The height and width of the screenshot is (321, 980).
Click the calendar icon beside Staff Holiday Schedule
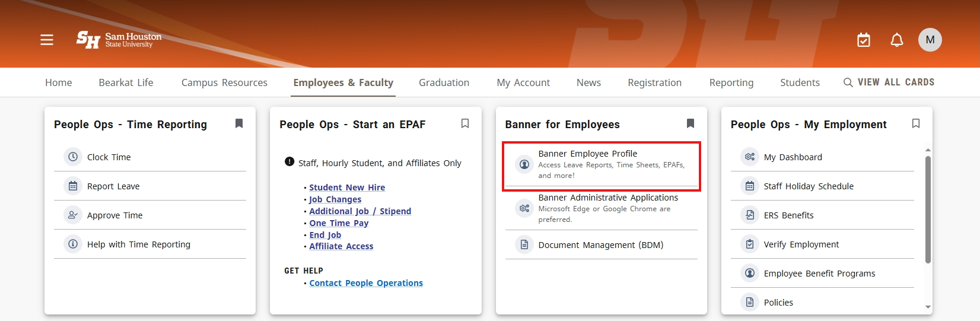[x=750, y=186]
